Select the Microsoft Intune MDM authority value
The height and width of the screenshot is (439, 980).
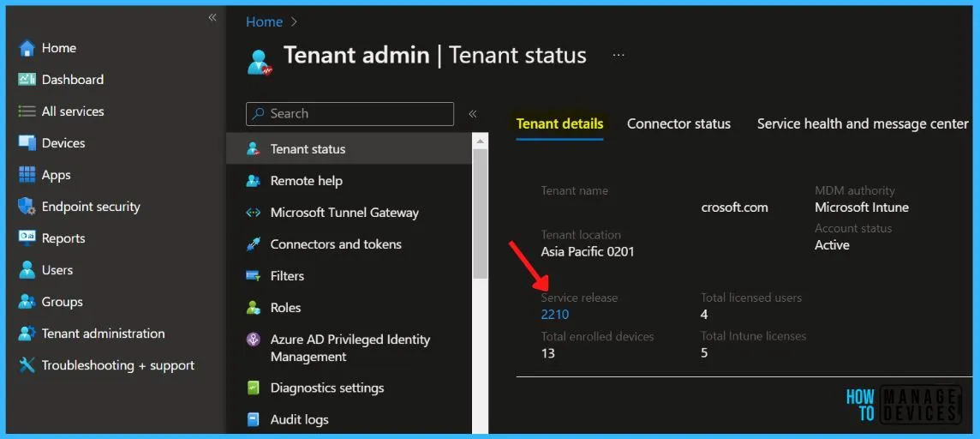pyautogui.click(x=862, y=207)
